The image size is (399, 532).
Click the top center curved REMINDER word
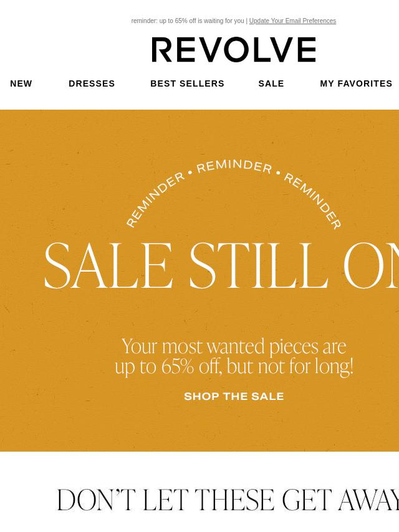(234, 166)
